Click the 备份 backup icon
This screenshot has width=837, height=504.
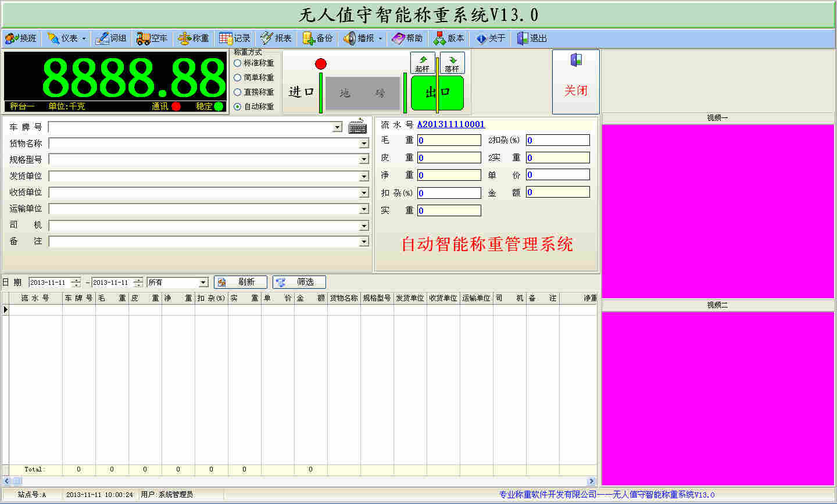pos(309,38)
